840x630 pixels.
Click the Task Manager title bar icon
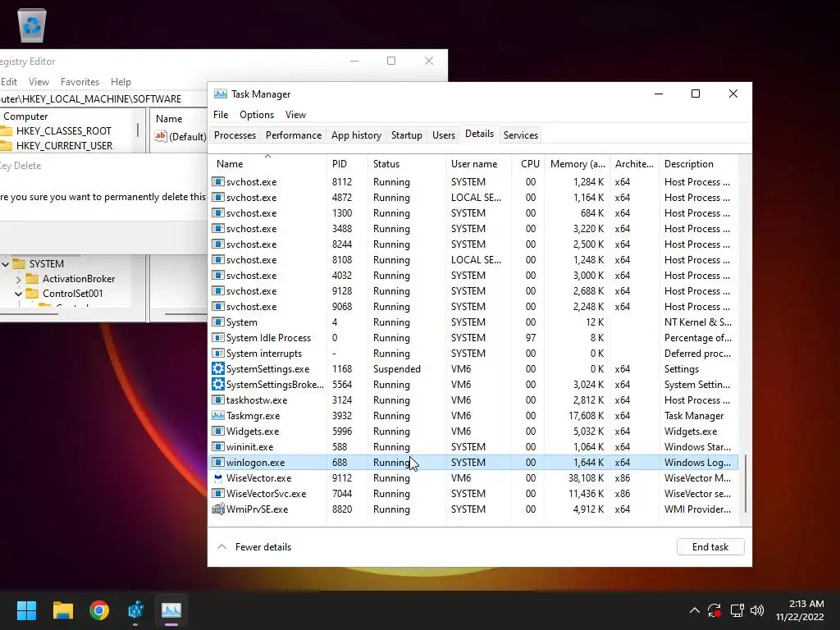[220, 94]
